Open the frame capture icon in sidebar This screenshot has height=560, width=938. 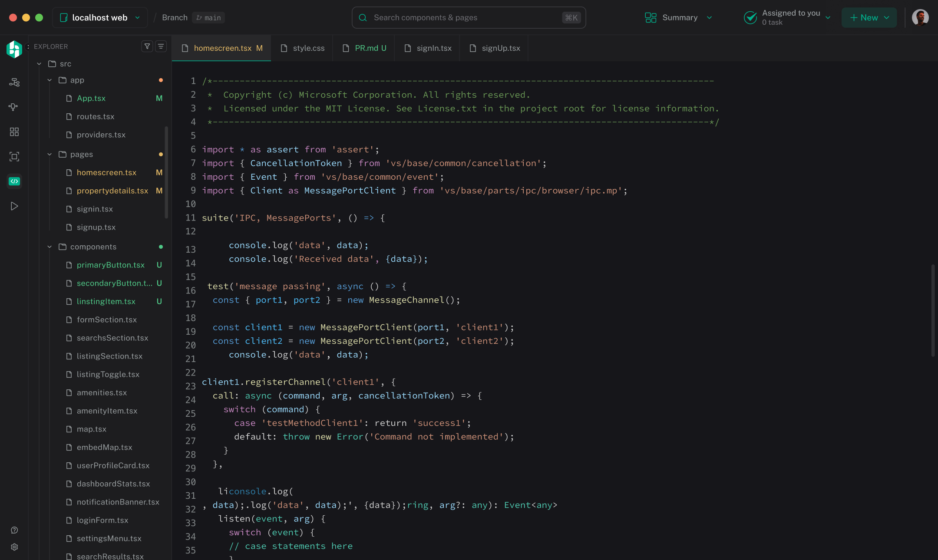tap(14, 157)
